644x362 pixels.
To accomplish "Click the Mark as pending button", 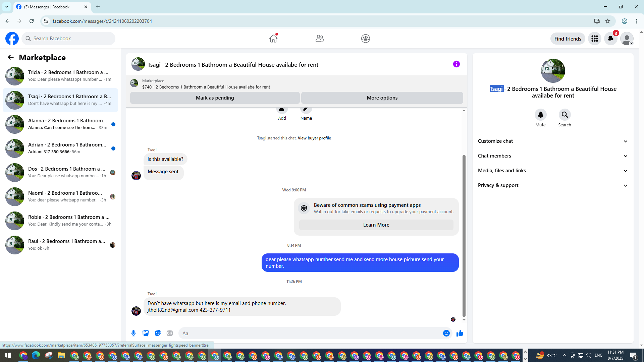I will (x=215, y=98).
